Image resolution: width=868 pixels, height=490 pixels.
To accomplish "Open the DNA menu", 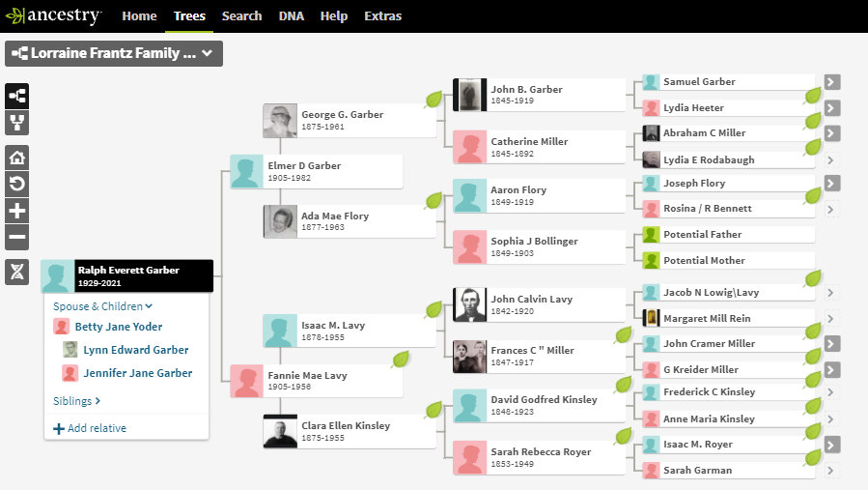I will click(291, 15).
